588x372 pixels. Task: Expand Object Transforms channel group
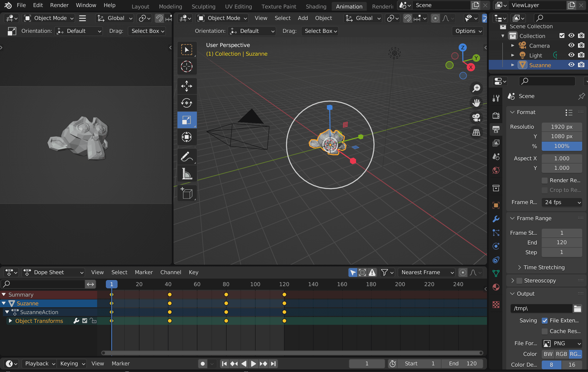10,321
